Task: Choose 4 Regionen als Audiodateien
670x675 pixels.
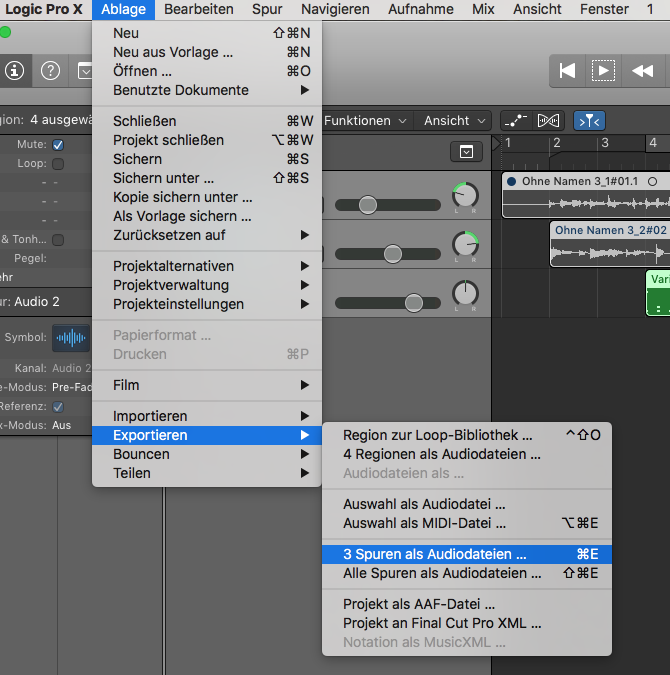Action: pos(467,454)
